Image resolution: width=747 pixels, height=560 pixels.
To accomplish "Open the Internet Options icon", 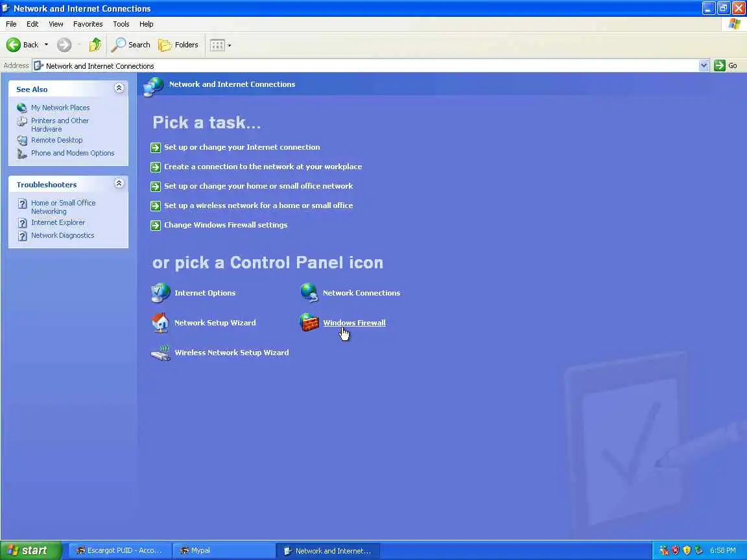I will pos(161,293).
